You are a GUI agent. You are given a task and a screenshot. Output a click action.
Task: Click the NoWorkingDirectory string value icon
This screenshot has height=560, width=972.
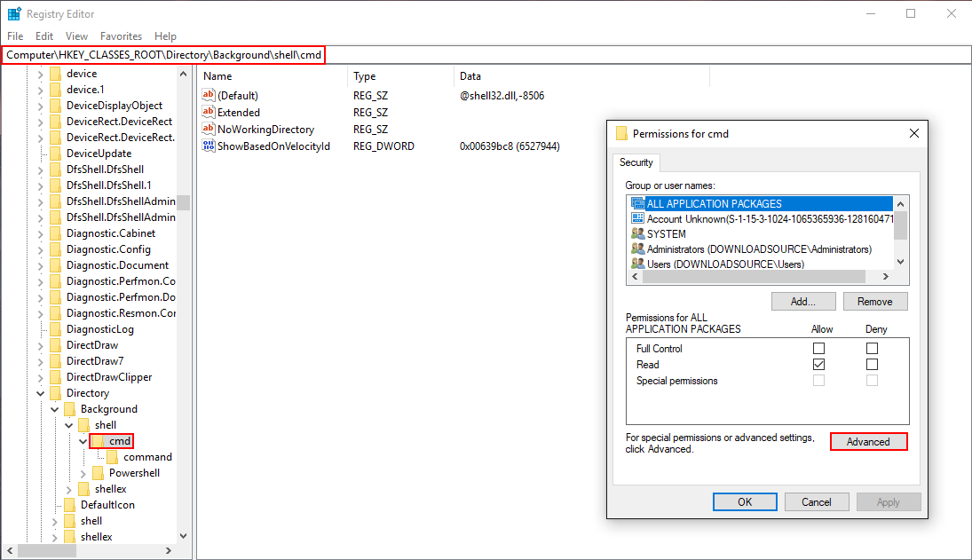(209, 129)
